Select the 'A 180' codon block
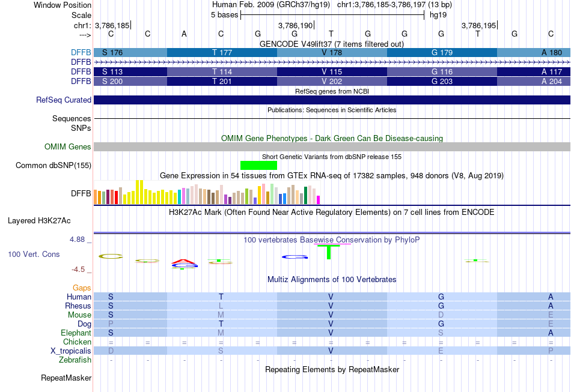This screenshot has width=571, height=392. tap(534, 52)
